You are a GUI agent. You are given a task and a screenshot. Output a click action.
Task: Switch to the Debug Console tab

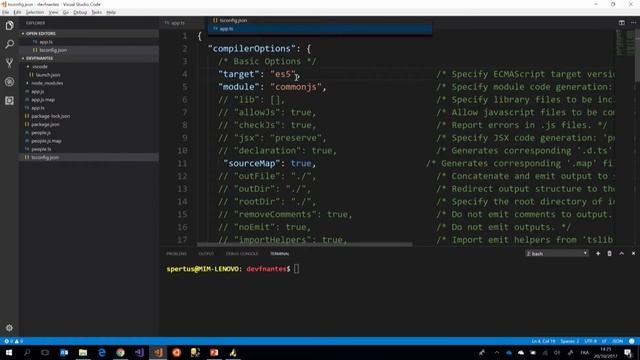[x=242, y=253]
